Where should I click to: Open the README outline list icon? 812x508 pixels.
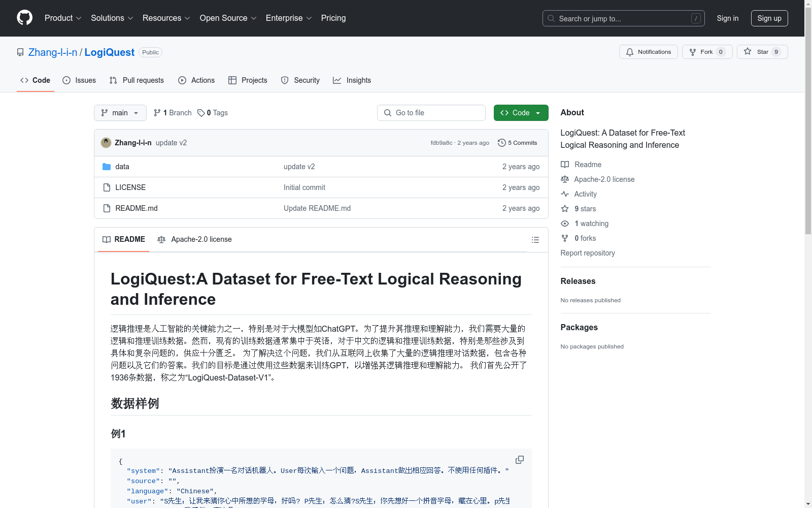pyautogui.click(x=535, y=240)
